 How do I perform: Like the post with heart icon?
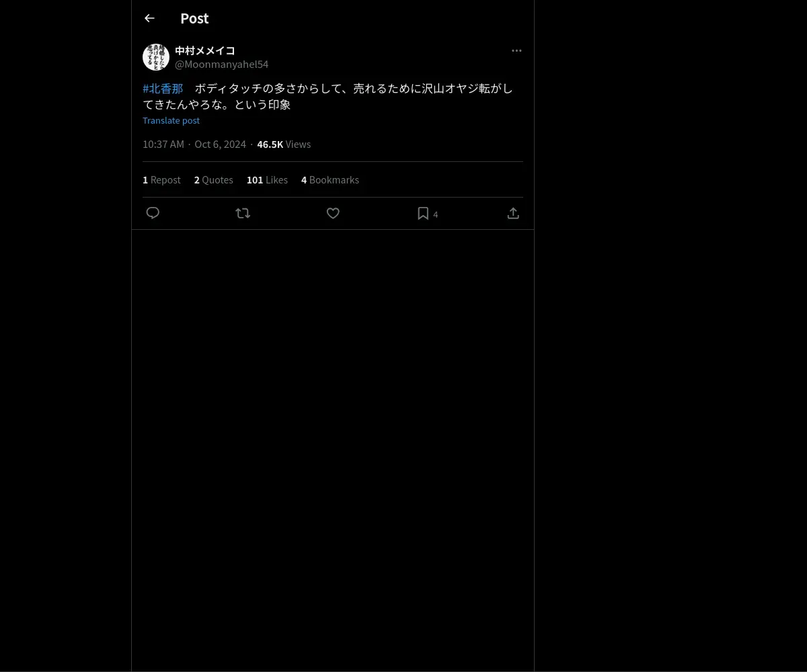pos(333,213)
